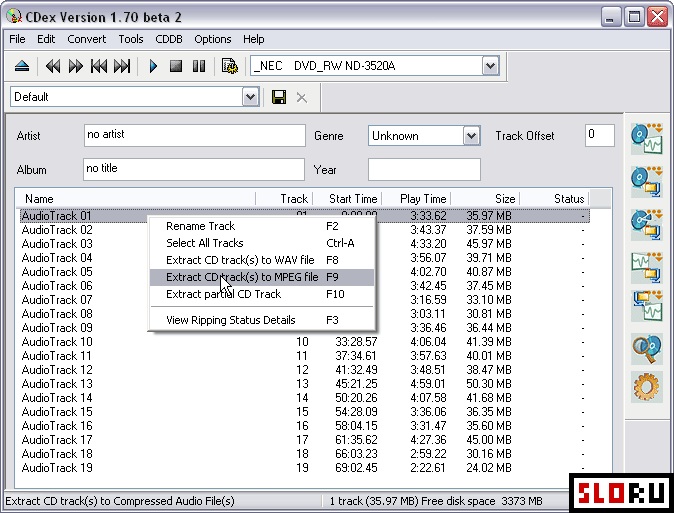Click Convert compressed audio to WAV sidebar icon
The image size is (674, 513).
coord(646,306)
